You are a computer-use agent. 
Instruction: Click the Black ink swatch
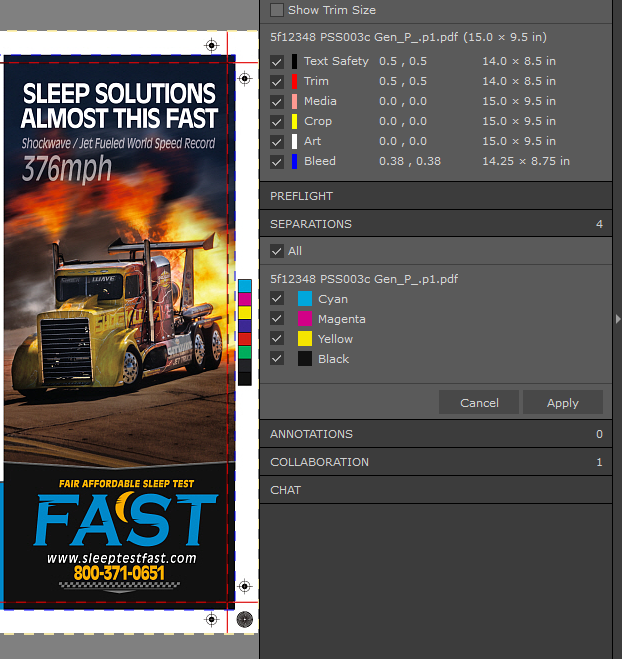[x=305, y=358]
